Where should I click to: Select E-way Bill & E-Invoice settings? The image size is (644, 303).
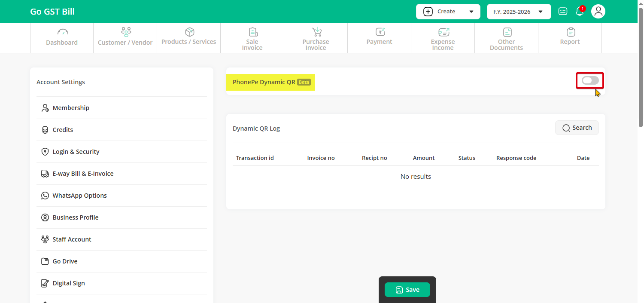pyautogui.click(x=83, y=174)
